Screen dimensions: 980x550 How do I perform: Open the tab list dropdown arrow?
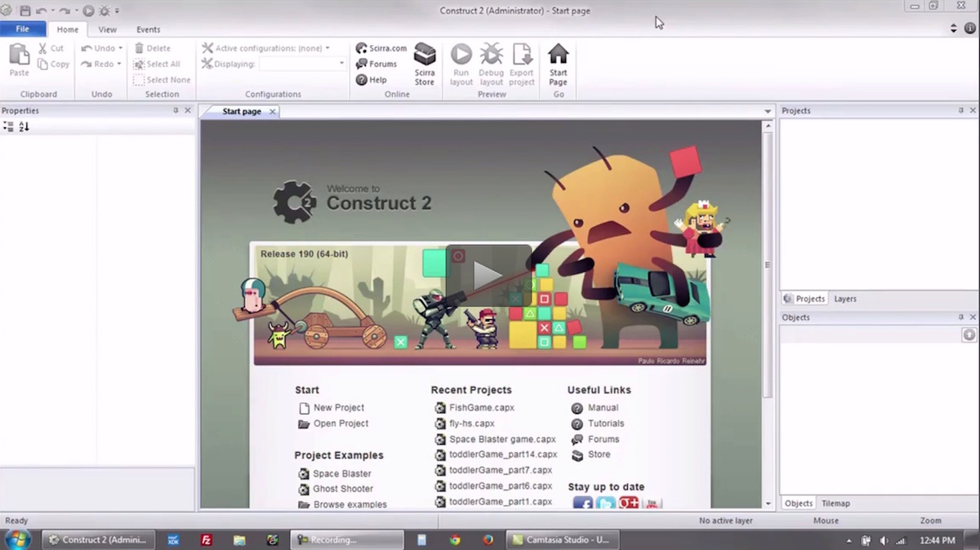pyautogui.click(x=768, y=111)
